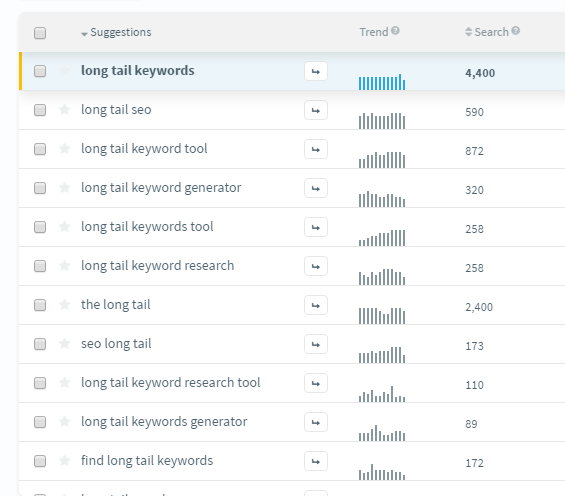
Task: Click the Trend column header label
Action: pos(374,32)
